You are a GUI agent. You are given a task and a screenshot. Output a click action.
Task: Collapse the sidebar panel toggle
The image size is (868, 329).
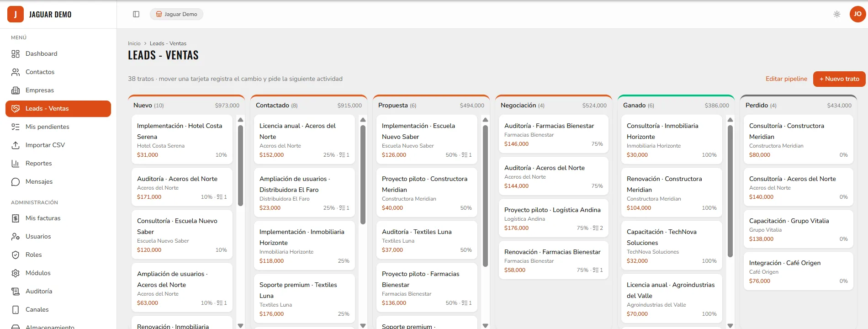[x=136, y=14]
